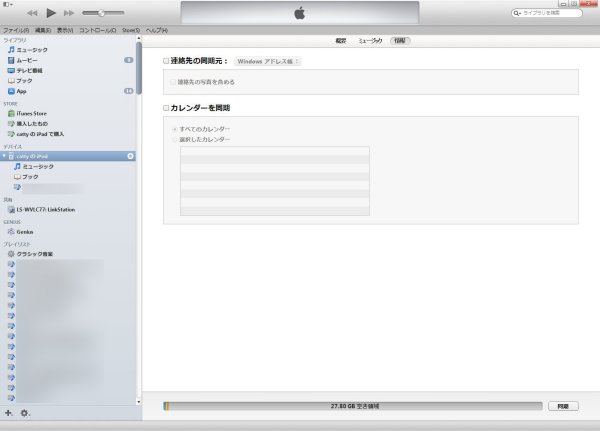Enable the 連絡先の同期元 checkbox
The width and height of the screenshot is (600, 431).
166,61
